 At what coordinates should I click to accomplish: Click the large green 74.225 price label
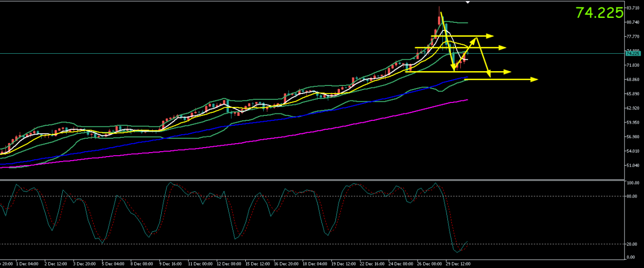[x=599, y=13]
